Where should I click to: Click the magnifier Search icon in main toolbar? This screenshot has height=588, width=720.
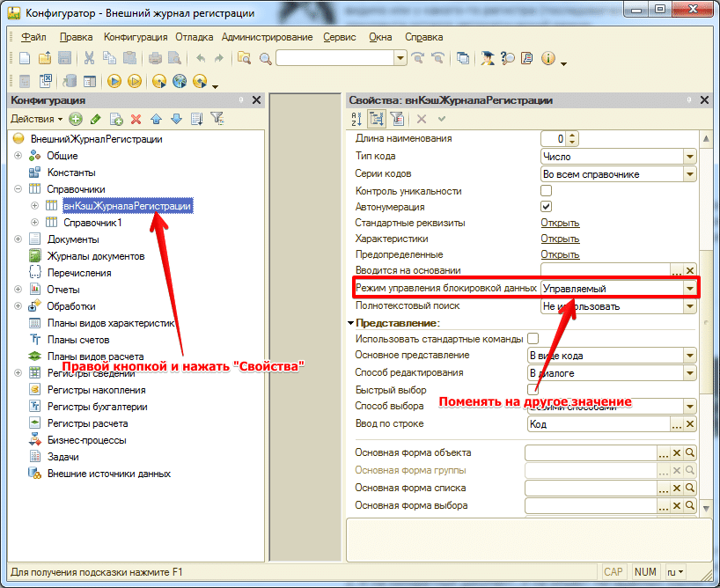click(265, 58)
